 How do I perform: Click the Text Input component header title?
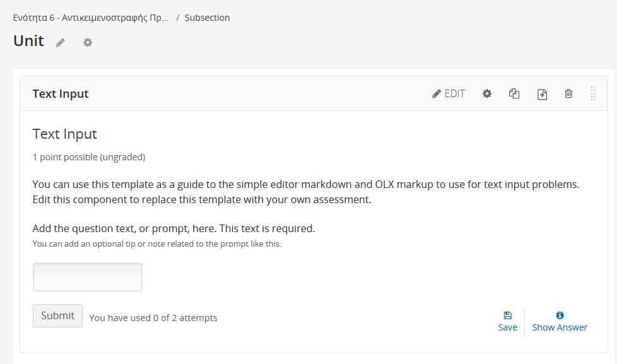pos(61,93)
